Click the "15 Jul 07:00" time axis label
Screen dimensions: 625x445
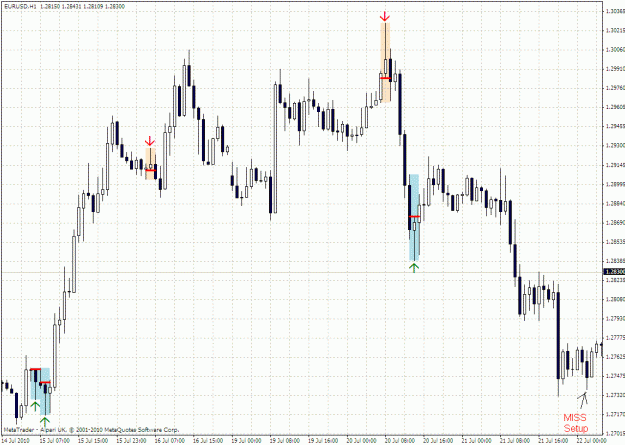pyautogui.click(x=55, y=441)
